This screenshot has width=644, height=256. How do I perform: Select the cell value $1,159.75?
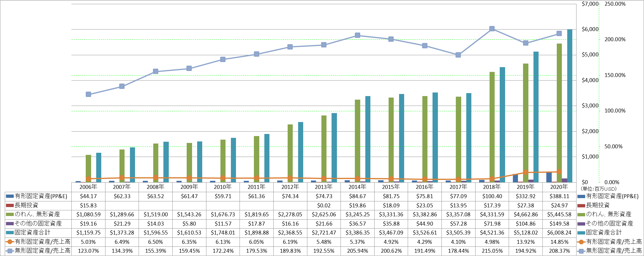[x=88, y=232]
